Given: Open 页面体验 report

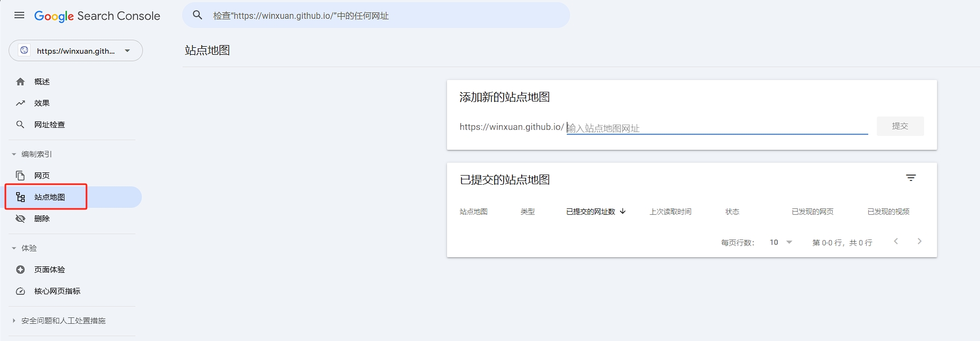Looking at the screenshot, I should coord(49,270).
